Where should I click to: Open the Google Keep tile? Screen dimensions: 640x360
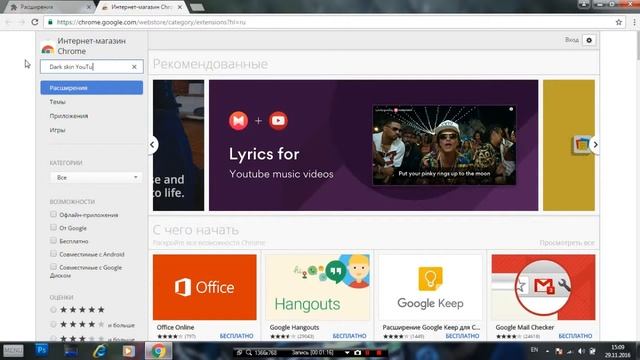point(430,287)
